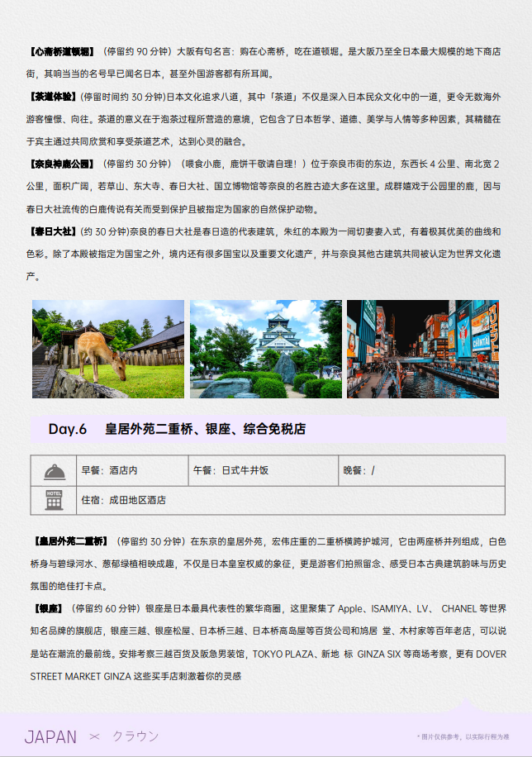
Task: Click the 住宿：成田地区酒店 table cell
Action: click(x=291, y=500)
